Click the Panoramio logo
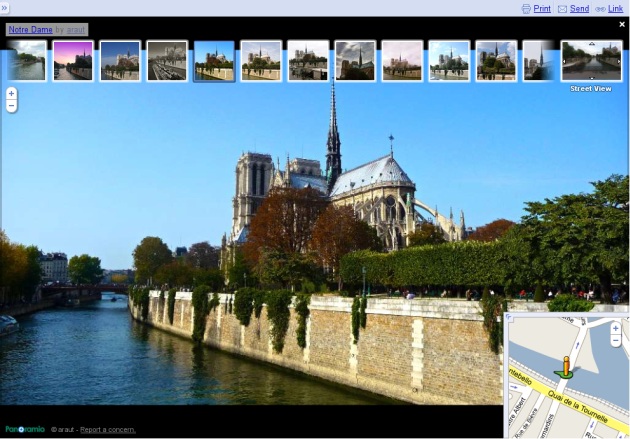Screen dimensions: 630x439 [25, 429]
